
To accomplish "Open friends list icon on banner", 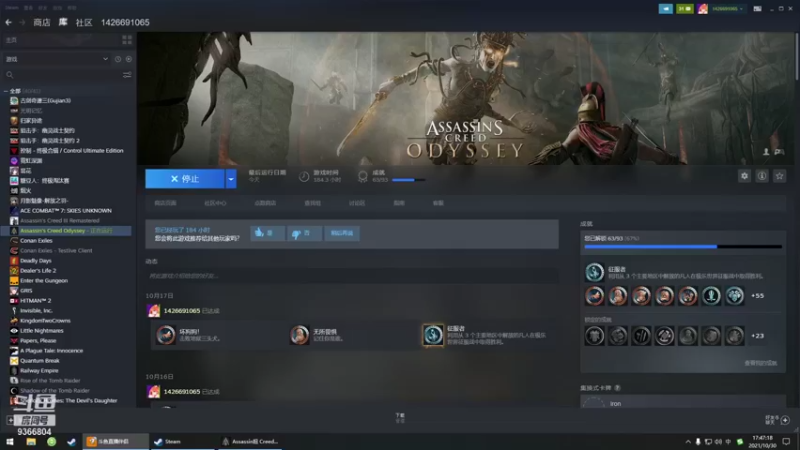I will [766, 152].
